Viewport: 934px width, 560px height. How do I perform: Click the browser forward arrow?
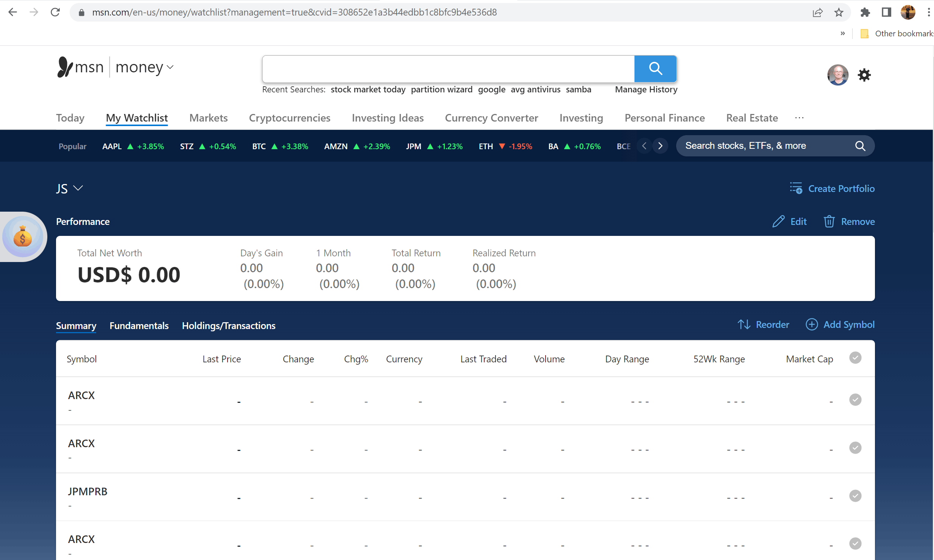pyautogui.click(x=34, y=12)
